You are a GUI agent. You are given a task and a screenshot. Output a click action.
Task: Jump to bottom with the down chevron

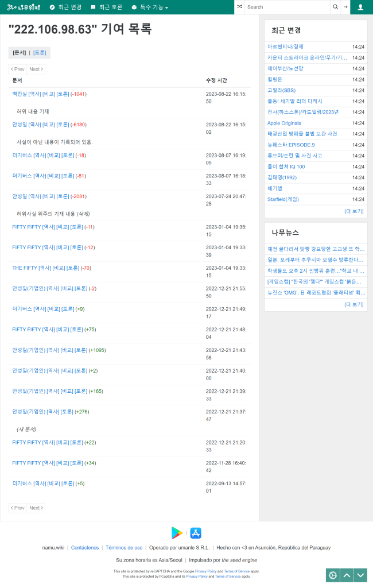361,575
